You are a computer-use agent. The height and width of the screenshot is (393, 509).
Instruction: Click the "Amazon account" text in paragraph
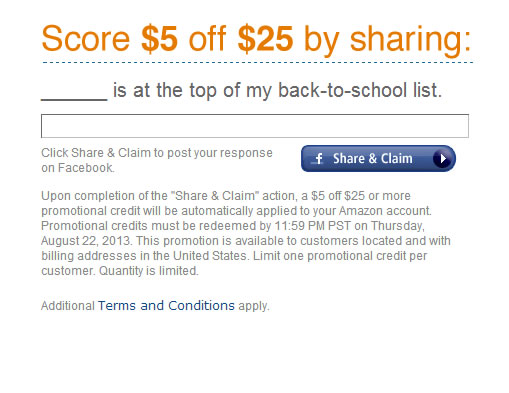click(385, 211)
